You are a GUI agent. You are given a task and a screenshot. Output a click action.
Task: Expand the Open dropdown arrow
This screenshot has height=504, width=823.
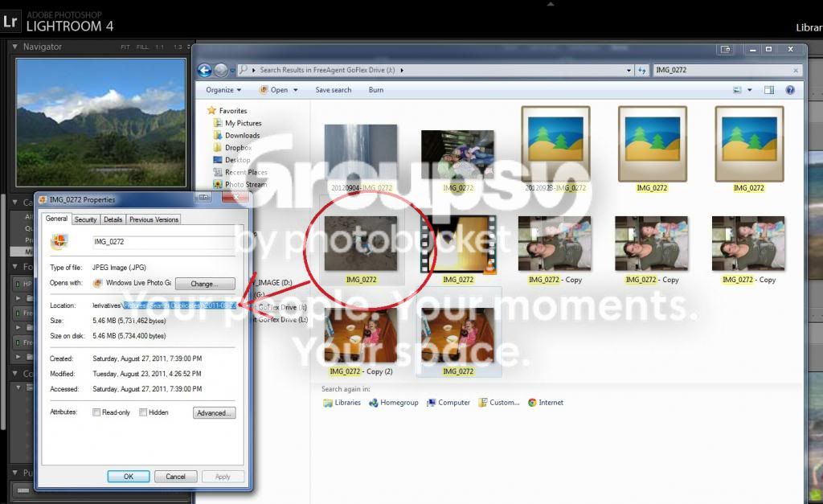click(296, 90)
